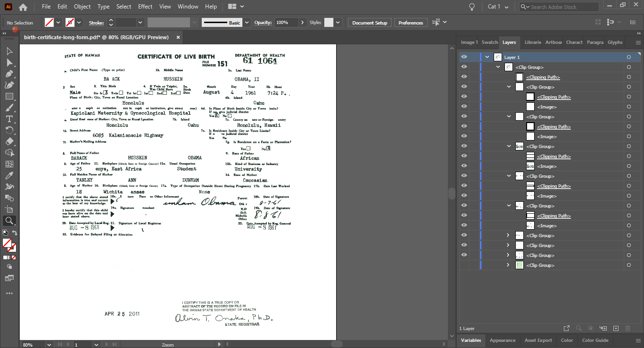Open the Effect menu

145,7
